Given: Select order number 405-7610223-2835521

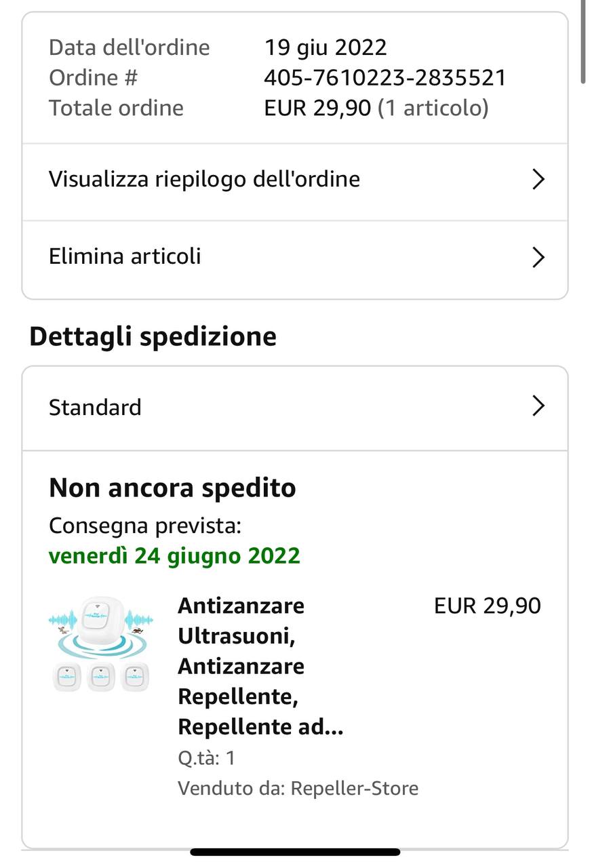Looking at the screenshot, I should [385, 78].
